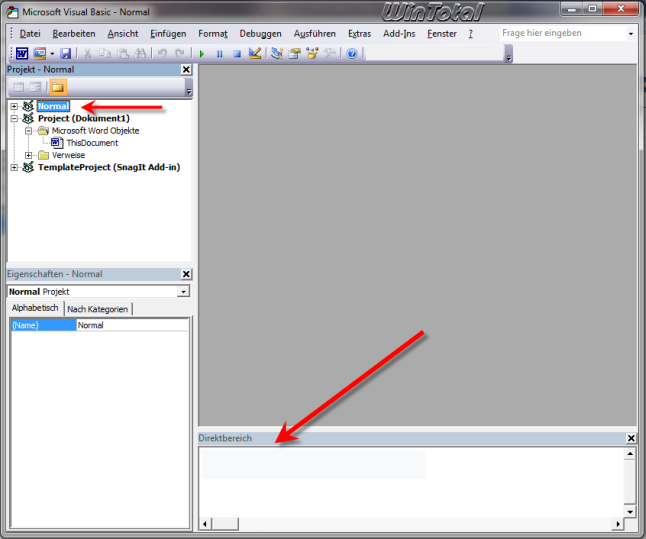Close the Projekt - Normal panel
The width and height of the screenshot is (646, 539).
(186, 70)
